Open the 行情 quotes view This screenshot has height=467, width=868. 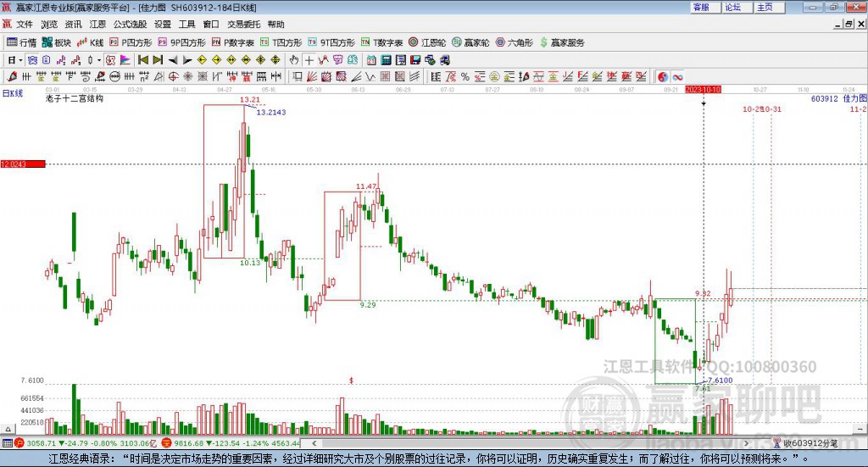[x=21, y=42]
